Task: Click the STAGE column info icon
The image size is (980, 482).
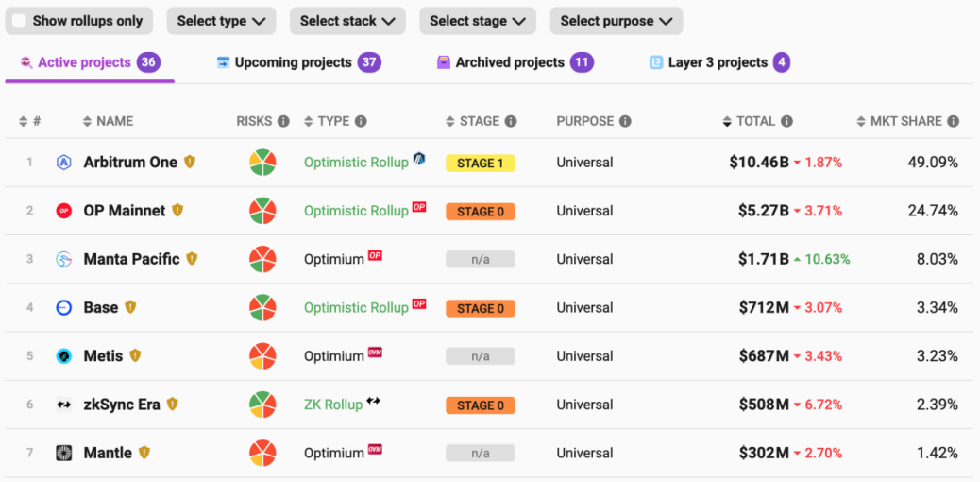Action: (x=511, y=121)
